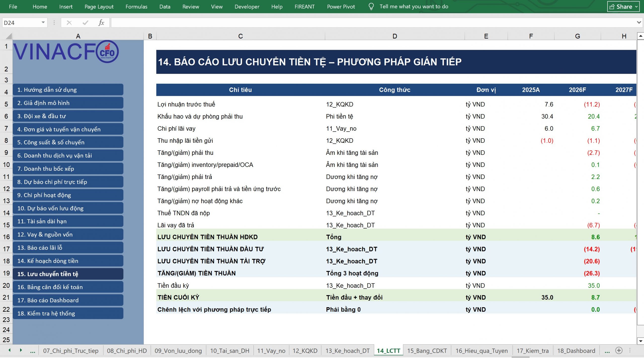Switch to sheet 13_Ke_hoach_DT
644x358 pixels.
(x=347, y=351)
